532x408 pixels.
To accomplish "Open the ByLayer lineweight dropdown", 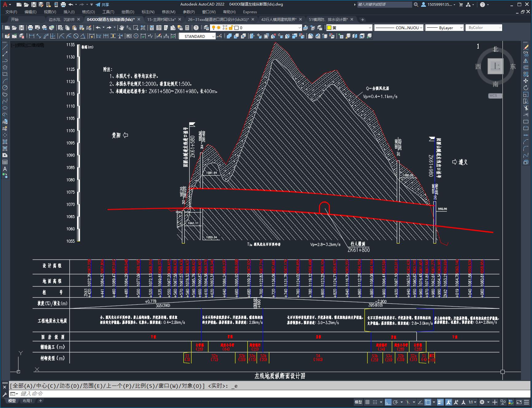I will tap(444, 28).
